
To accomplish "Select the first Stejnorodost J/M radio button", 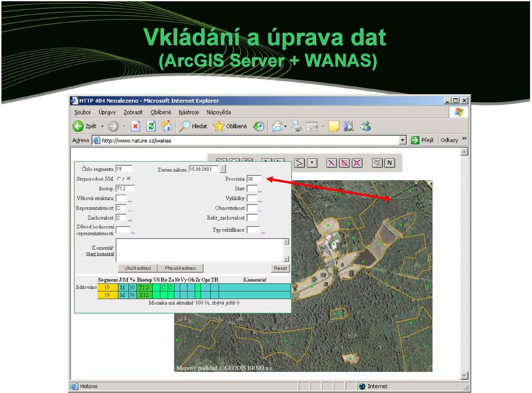I will pyautogui.click(x=119, y=178).
